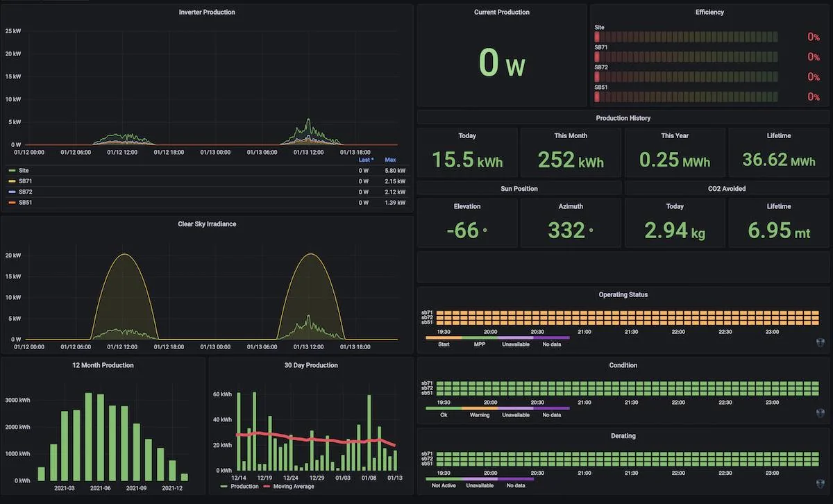Open the 30 Day Production panel menu
This screenshot has height=504, width=833.
[x=311, y=365]
